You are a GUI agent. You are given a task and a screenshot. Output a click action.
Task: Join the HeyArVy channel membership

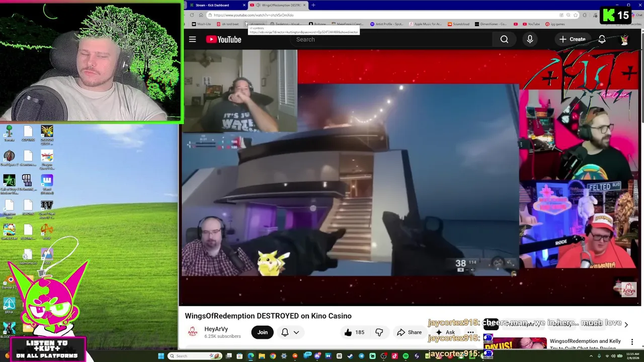[x=263, y=332]
